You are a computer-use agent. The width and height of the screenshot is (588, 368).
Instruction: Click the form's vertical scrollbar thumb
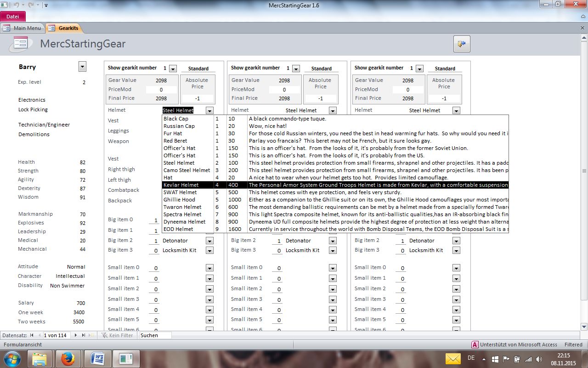point(584,170)
